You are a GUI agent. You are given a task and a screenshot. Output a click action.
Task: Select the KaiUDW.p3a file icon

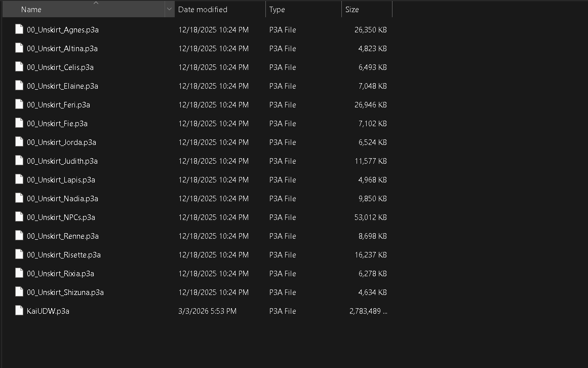pos(19,311)
